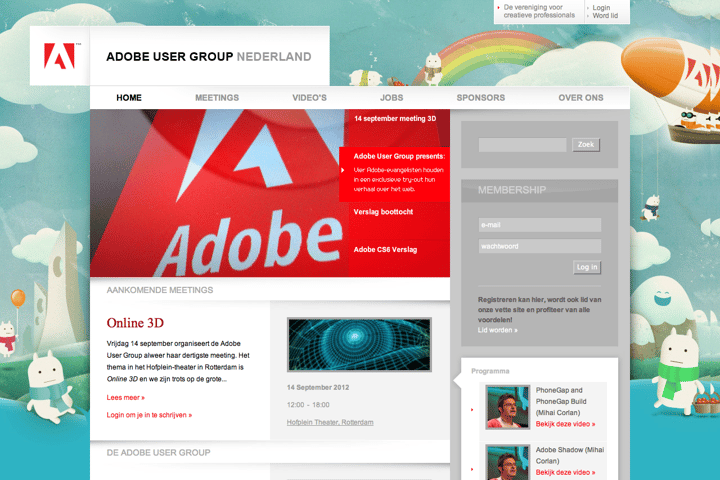720x480 pixels.
Task: Click the Zoek search button
Action: pyautogui.click(x=586, y=145)
